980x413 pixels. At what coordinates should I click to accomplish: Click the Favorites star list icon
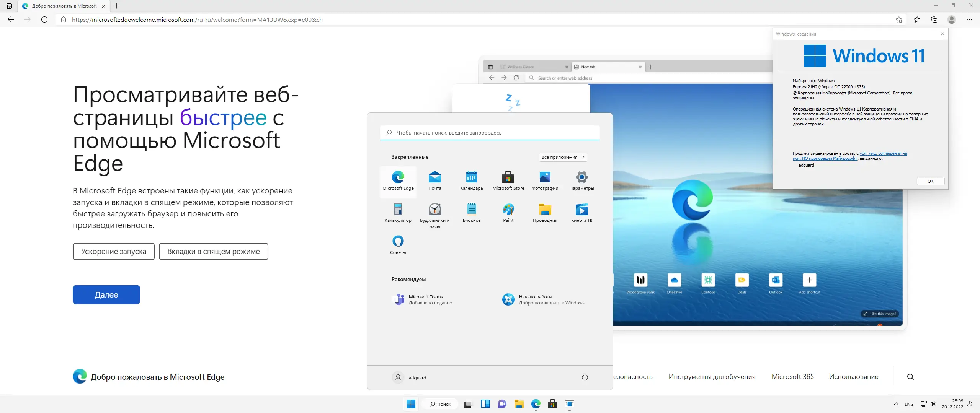tap(917, 20)
